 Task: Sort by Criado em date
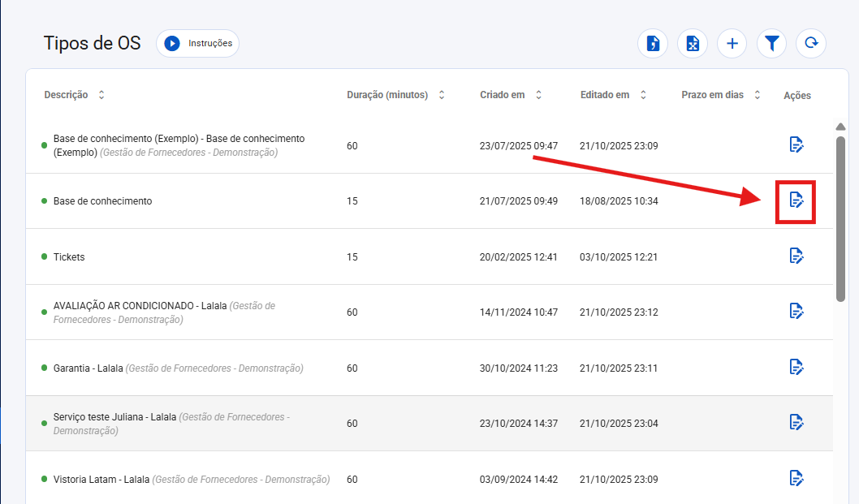coord(538,95)
